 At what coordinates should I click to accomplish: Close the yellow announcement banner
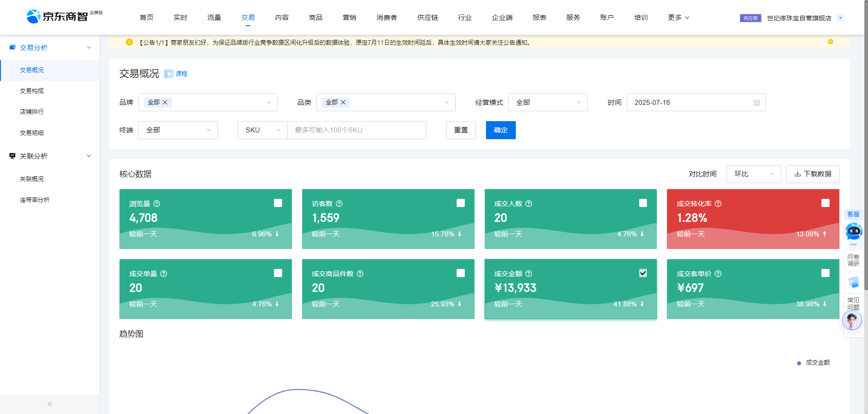(x=830, y=42)
